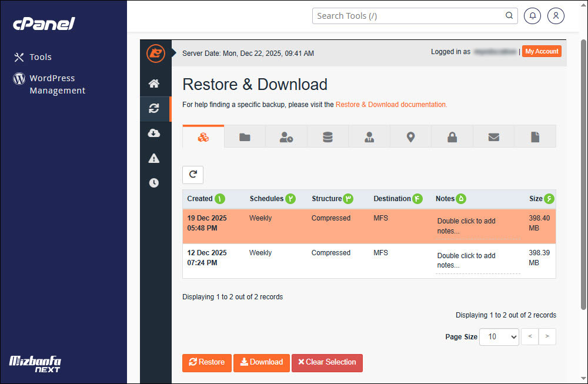Click the Restore button

(x=206, y=363)
